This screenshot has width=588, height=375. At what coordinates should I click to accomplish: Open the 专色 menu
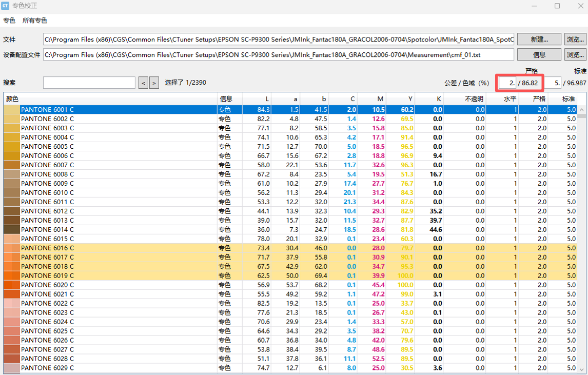[9, 20]
